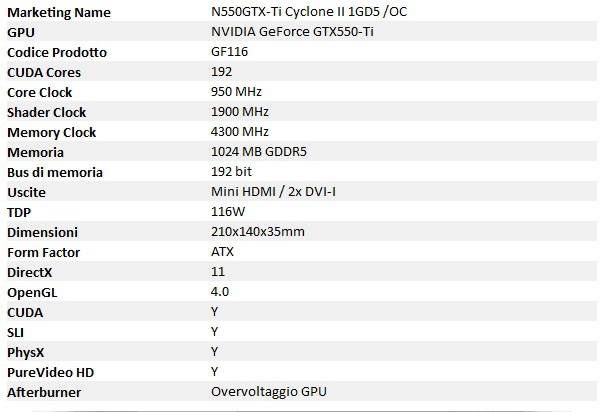
Task: Select the 950 MHz core clock value
Action: point(236,91)
